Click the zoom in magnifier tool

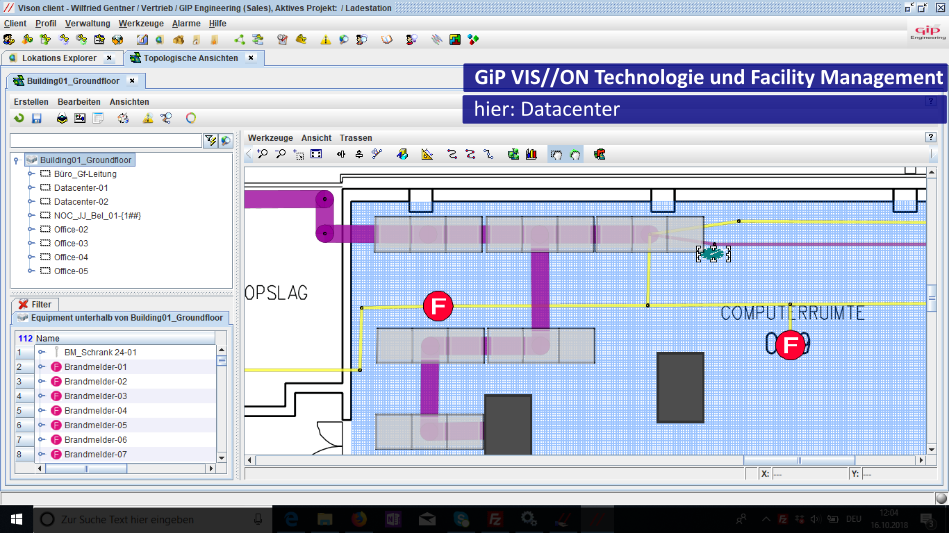point(263,154)
